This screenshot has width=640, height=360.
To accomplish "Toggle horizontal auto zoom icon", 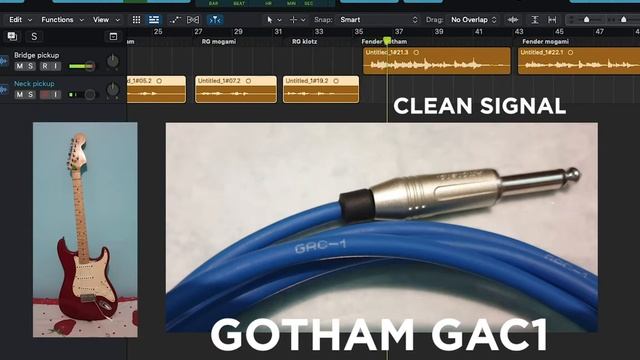I will [x=552, y=20].
